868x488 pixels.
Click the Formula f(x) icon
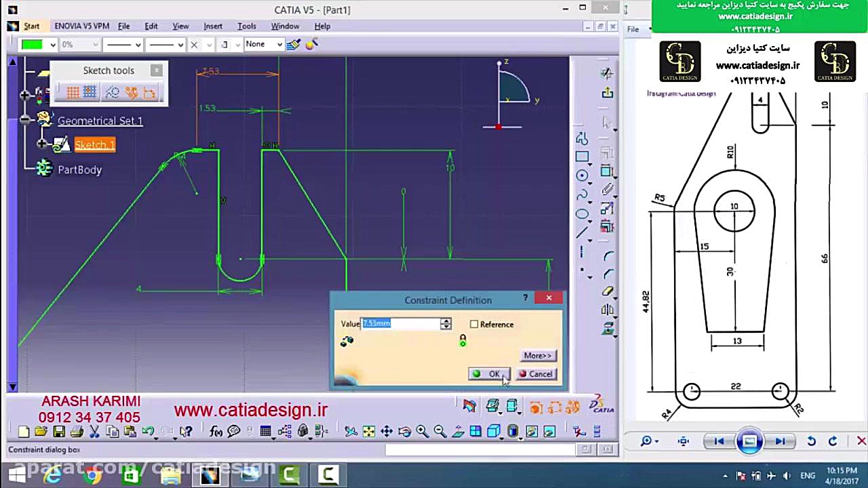216,432
